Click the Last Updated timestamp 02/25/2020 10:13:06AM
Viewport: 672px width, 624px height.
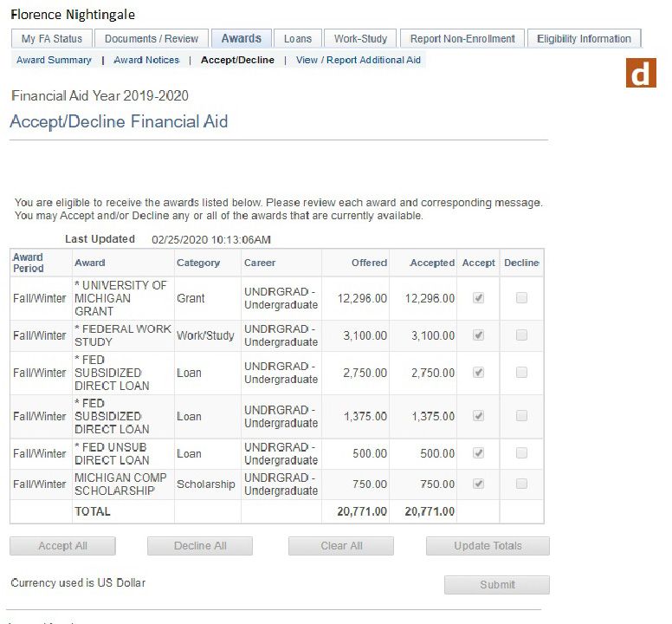pyautogui.click(x=211, y=240)
